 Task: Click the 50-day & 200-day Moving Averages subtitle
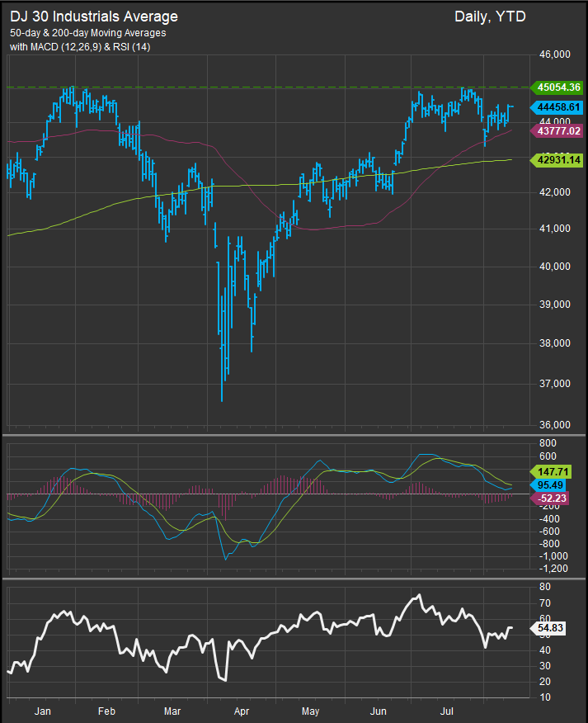tap(87, 32)
